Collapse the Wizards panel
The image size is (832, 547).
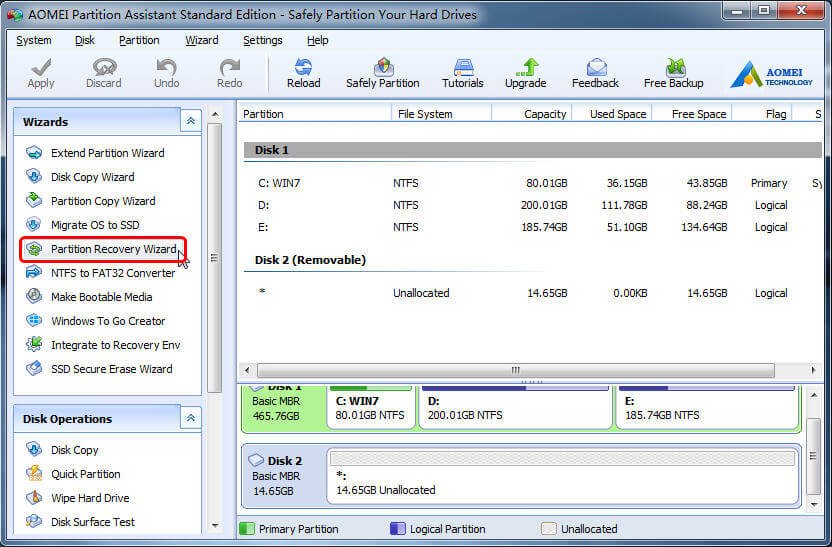point(190,121)
